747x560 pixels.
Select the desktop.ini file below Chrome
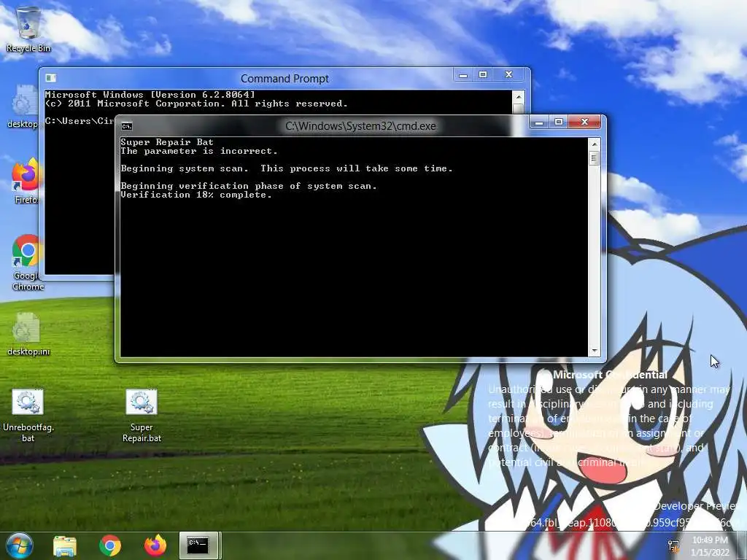click(28, 334)
